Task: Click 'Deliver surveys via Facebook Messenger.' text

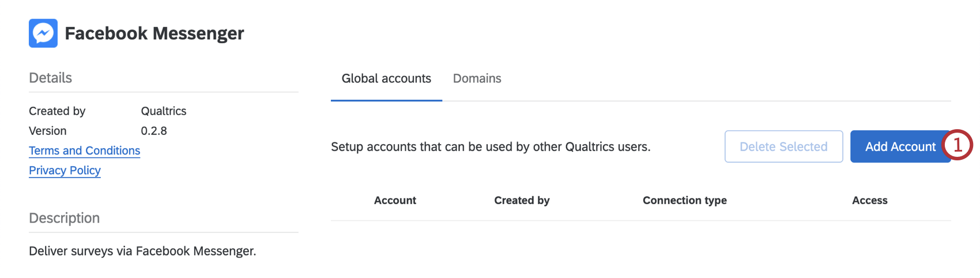Action: [x=142, y=251]
